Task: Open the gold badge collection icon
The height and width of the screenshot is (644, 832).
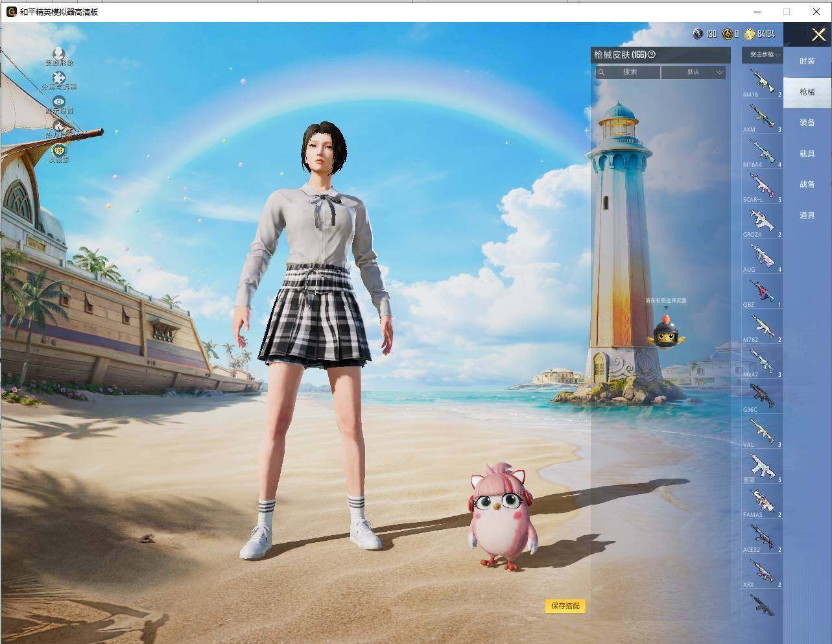Action: pyautogui.click(x=59, y=150)
